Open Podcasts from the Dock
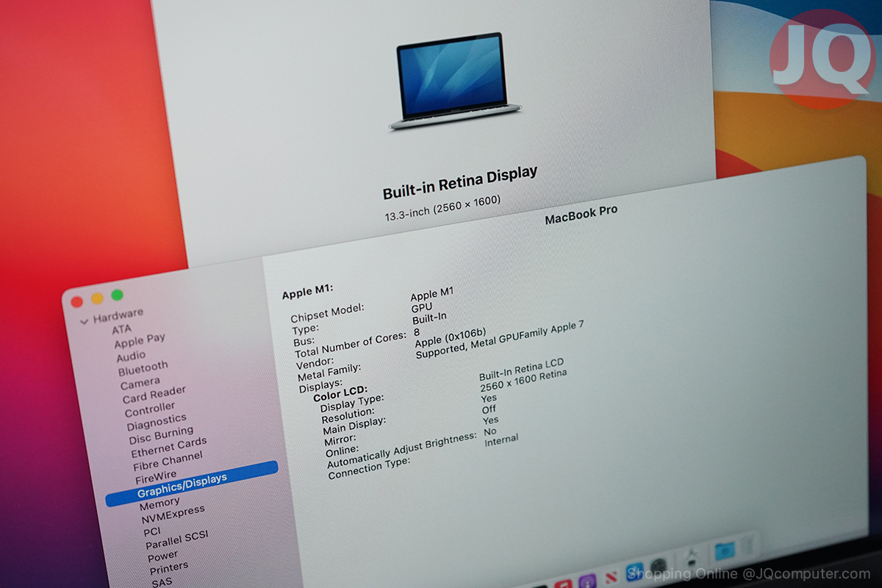The image size is (882, 588). [587, 583]
